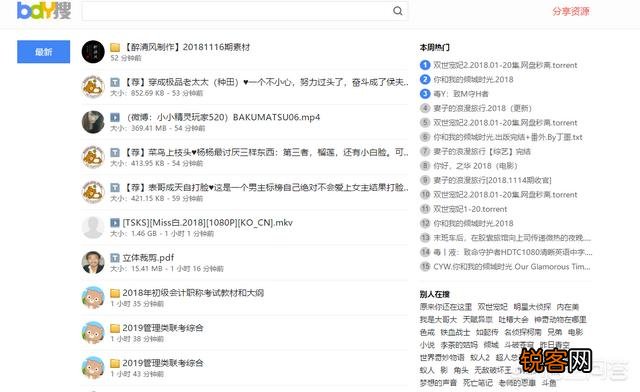Open hot item 你和我的倾城时光.出版完结+番外.By丁墨.txt

click(508, 137)
